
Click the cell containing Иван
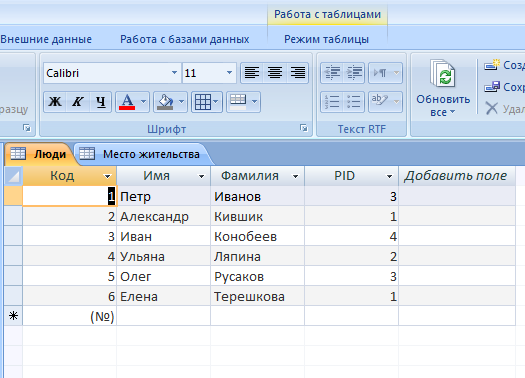pyautogui.click(x=163, y=236)
